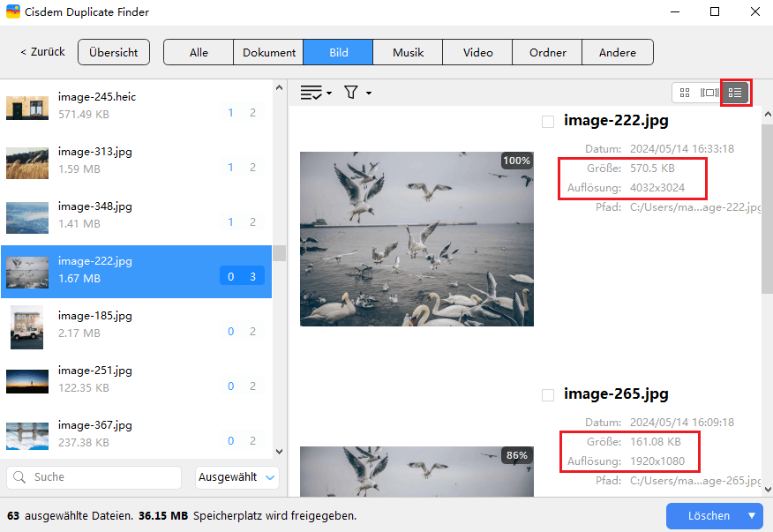Select the list detail view icon
Screen dimensions: 773x532
click(734, 93)
